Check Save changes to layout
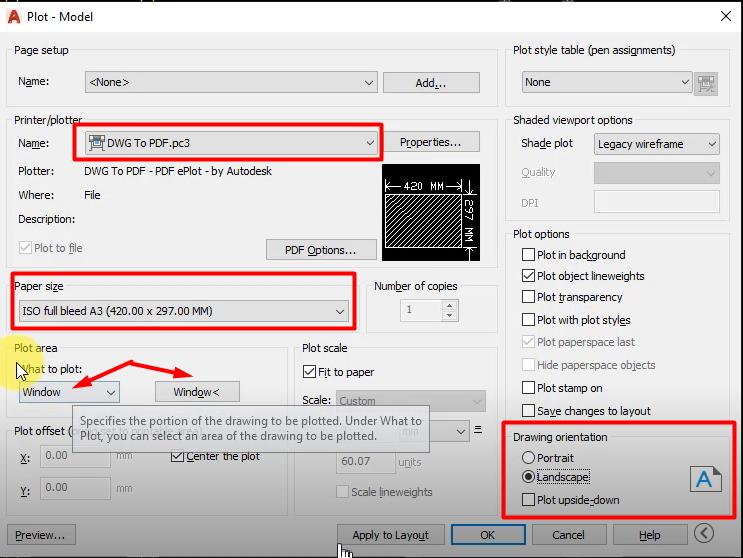The width and height of the screenshot is (743, 558). [528, 411]
